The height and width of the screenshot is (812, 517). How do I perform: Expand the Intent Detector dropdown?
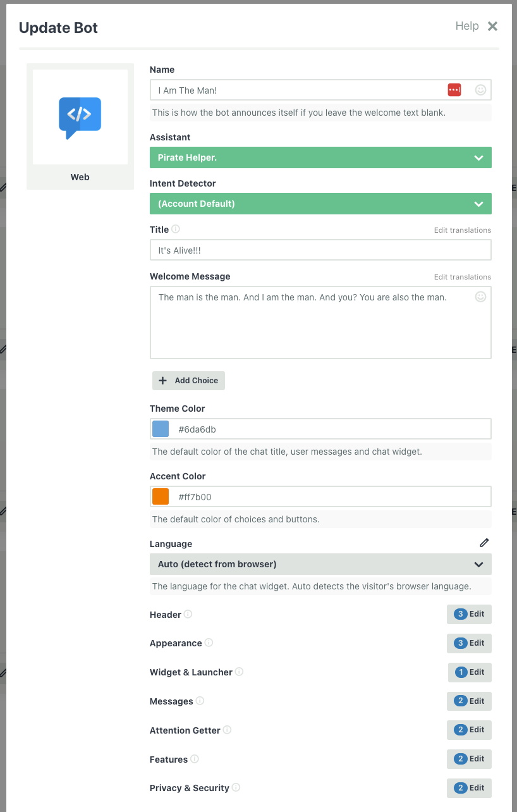click(320, 204)
